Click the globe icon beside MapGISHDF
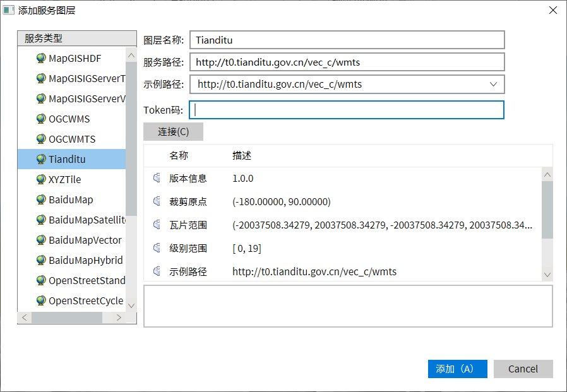Viewport: 567px width, 392px height. pyautogui.click(x=41, y=58)
